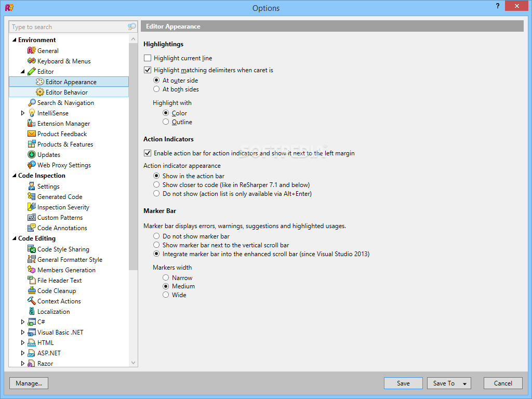Image resolution: width=532 pixels, height=399 pixels.
Task: Click the Code Inspection Settings icon
Action: pyautogui.click(x=32, y=187)
